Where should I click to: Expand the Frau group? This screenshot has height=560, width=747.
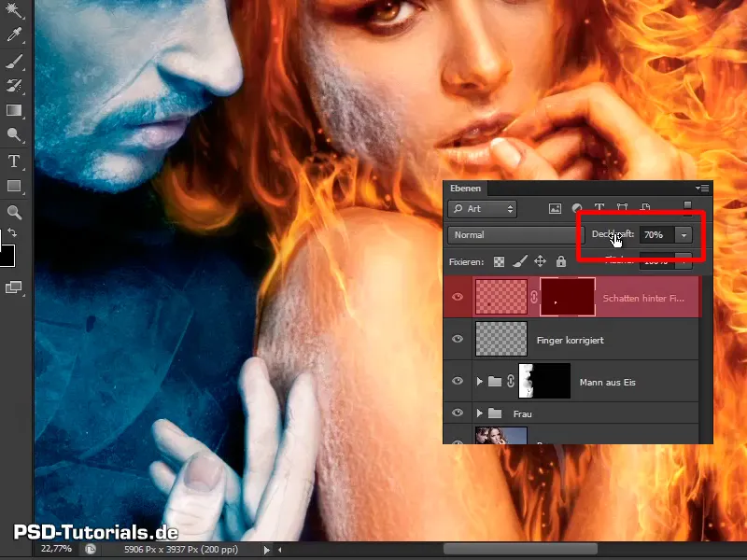tap(479, 413)
